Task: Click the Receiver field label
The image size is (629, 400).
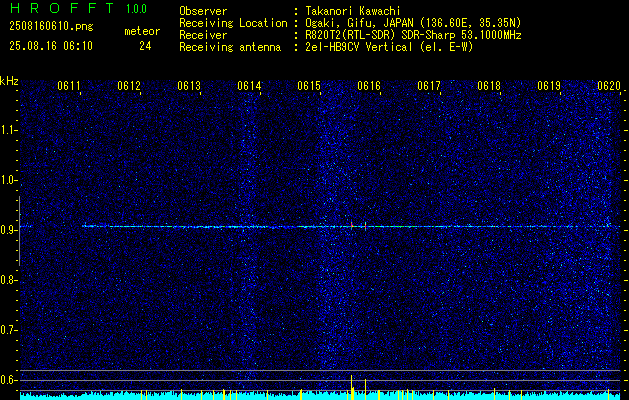Action: coord(203,35)
